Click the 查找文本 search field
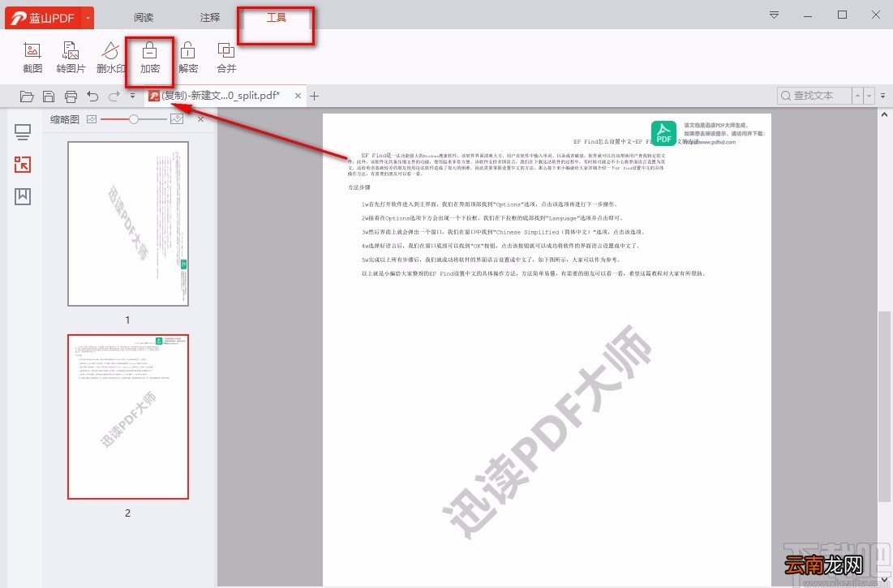Viewport: 893px width, 588px height. pos(814,96)
